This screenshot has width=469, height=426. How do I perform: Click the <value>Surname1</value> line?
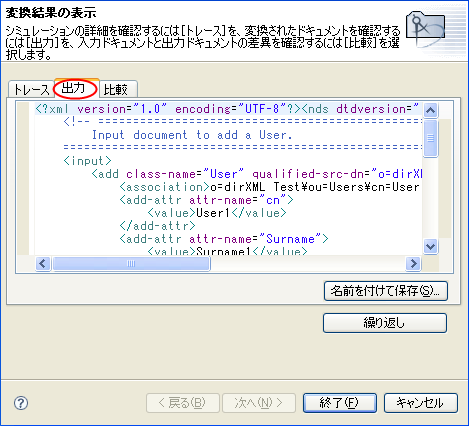227,251
